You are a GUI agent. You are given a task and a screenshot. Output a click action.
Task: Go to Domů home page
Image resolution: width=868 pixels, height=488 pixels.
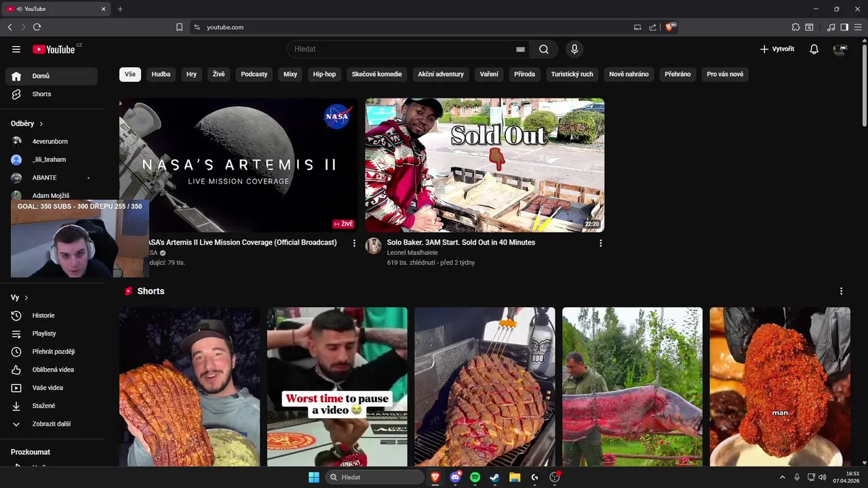tap(52, 76)
